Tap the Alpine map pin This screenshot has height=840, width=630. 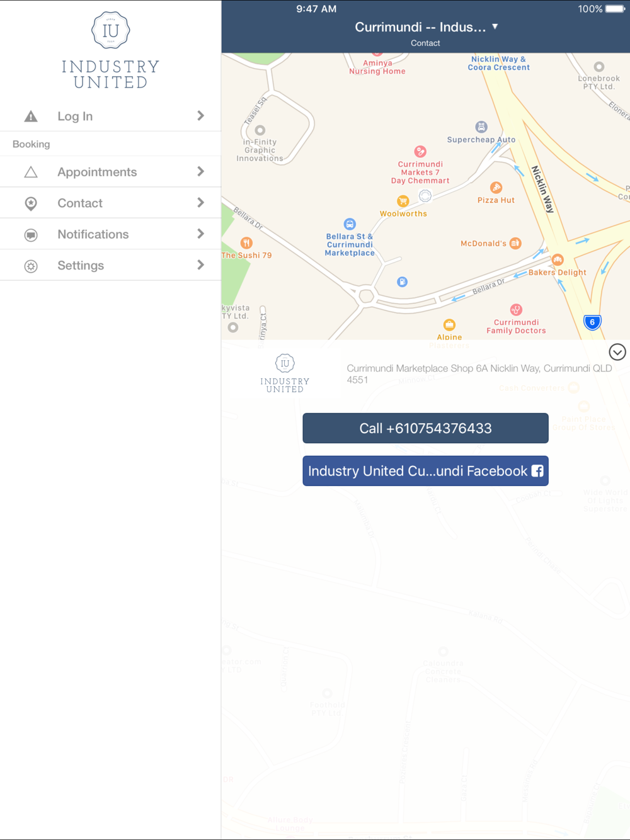449,325
